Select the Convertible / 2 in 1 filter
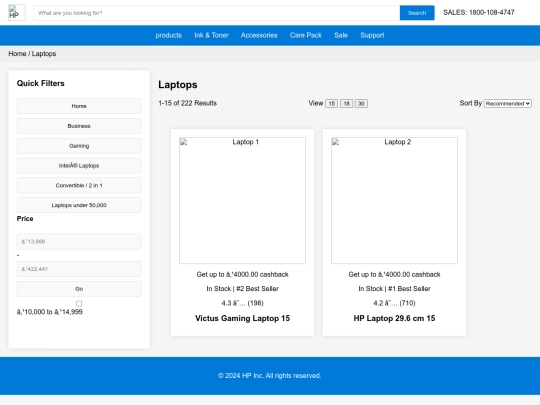The height and width of the screenshot is (405, 540). pos(79,185)
